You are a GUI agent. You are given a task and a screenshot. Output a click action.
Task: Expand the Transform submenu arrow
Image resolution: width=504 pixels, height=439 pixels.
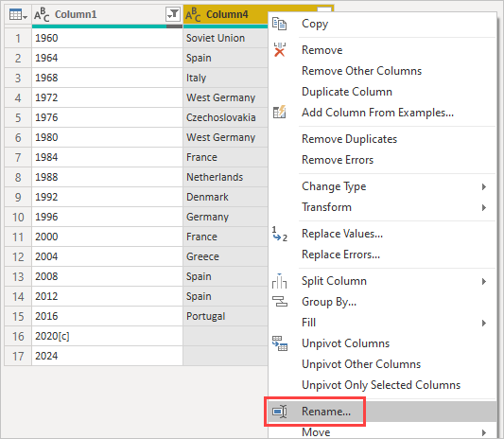click(x=484, y=207)
